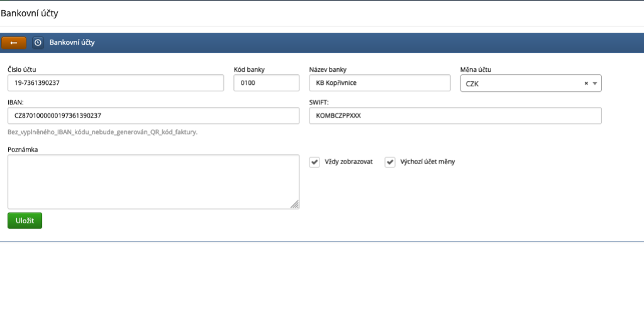644x329 pixels.
Task: Toggle the Výchozí účet měny checkbox
Action: [390, 162]
